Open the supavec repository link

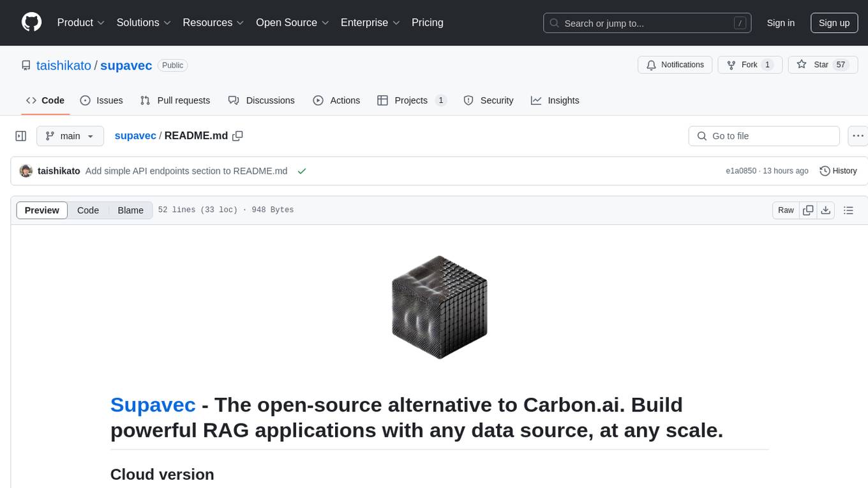126,65
